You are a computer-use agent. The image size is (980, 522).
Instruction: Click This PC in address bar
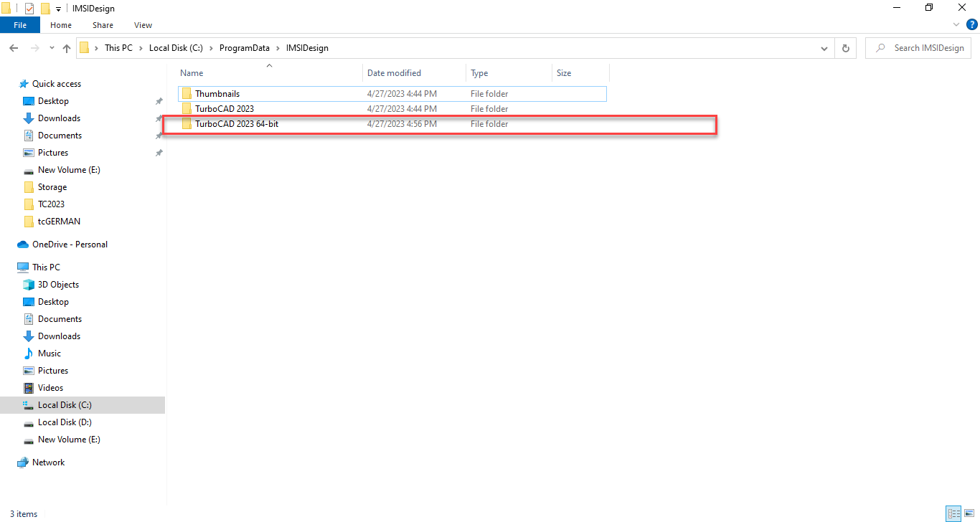(120, 48)
